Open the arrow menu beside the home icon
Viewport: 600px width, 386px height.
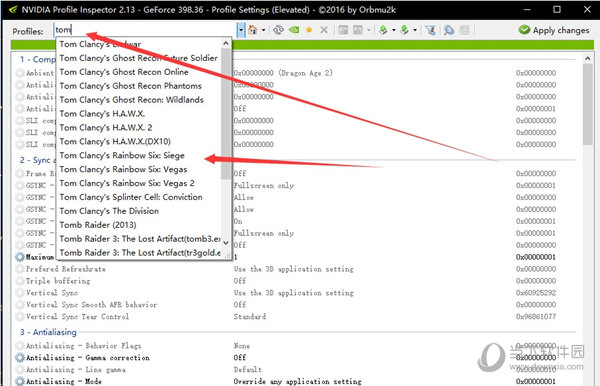pos(264,30)
